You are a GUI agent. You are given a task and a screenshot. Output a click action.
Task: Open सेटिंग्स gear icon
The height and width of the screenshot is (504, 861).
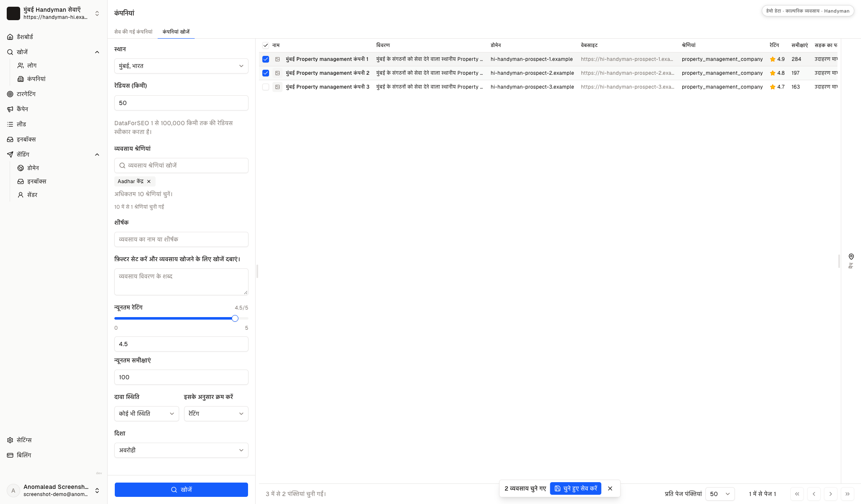coord(10,440)
